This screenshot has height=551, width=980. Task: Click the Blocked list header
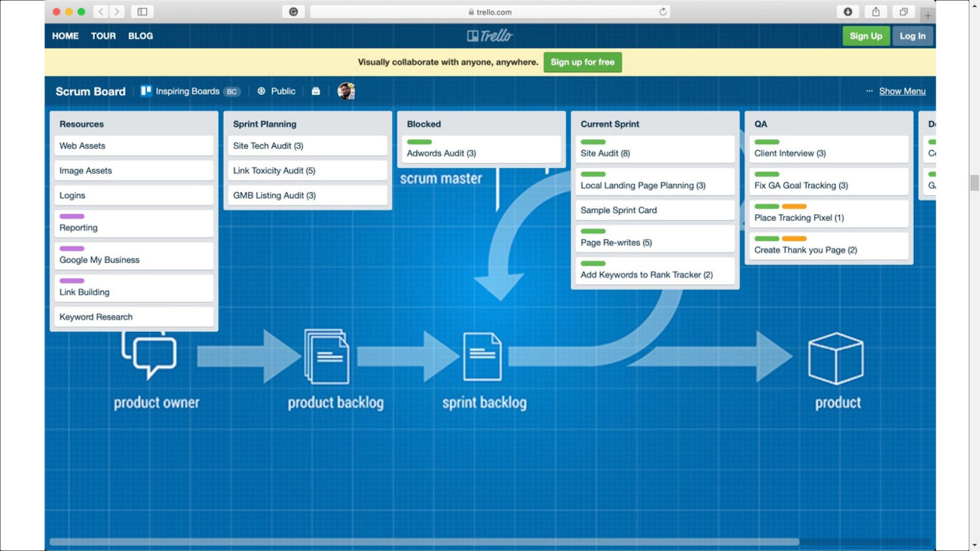[x=424, y=124]
